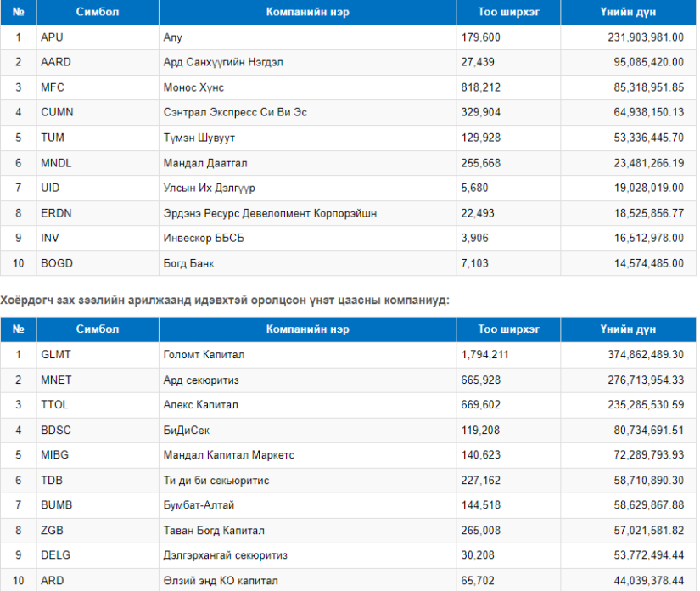Click company name Бумбат-Алтай

199,504
